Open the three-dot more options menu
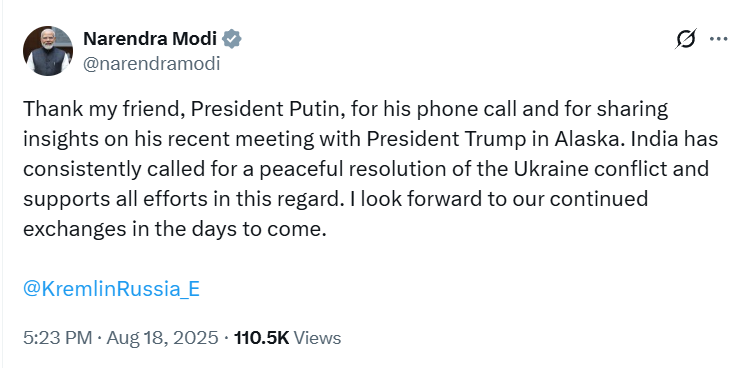Image resolution: width=741 pixels, height=368 pixels. (719, 39)
